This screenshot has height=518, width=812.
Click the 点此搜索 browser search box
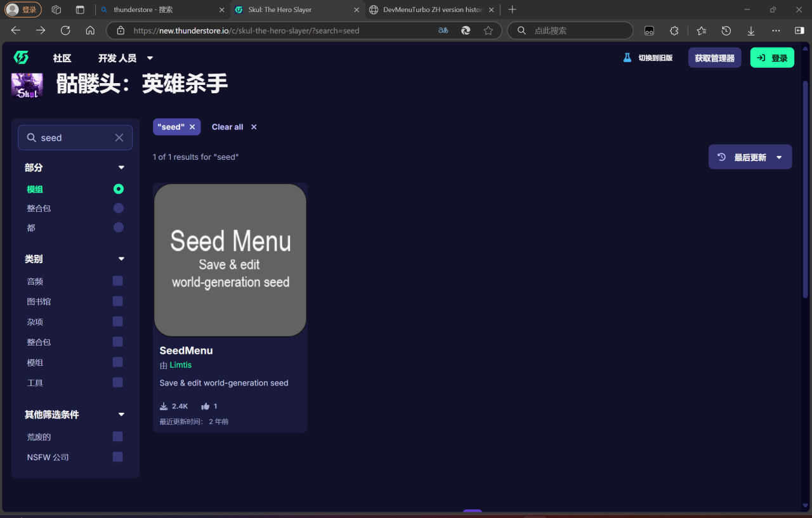(x=570, y=30)
